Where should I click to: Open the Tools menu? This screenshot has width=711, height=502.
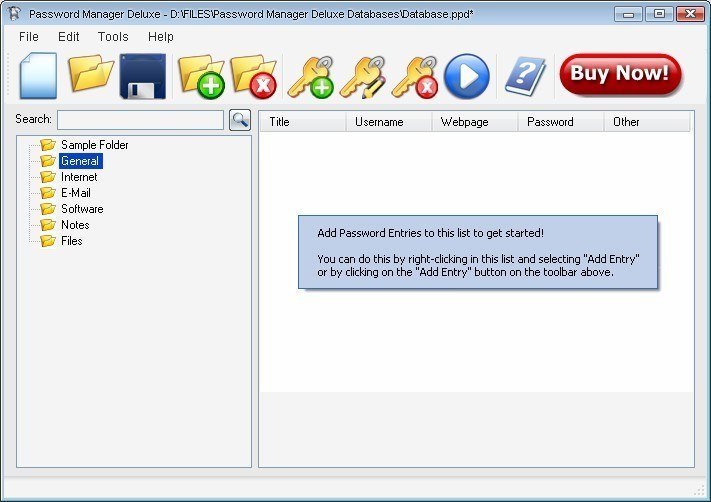[113, 37]
